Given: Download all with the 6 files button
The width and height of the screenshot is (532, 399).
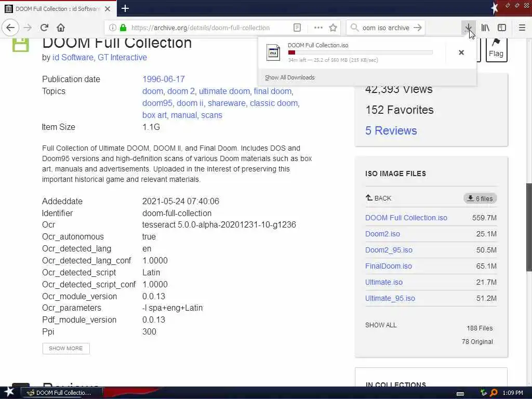Looking at the screenshot, I should 480,198.
